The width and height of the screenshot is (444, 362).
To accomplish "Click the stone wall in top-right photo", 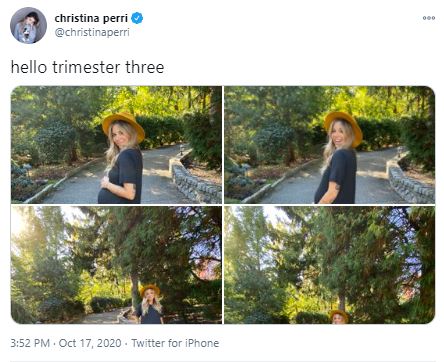I will pyautogui.click(x=410, y=182).
